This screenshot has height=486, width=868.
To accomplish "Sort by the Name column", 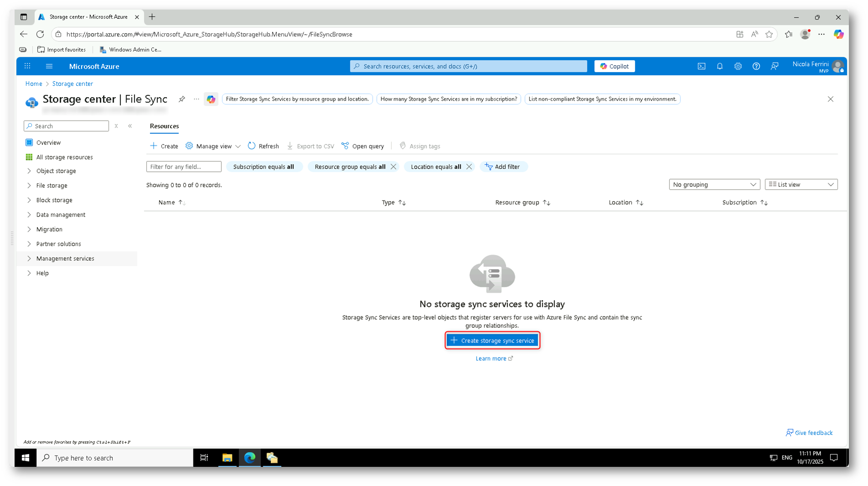I will [x=171, y=202].
